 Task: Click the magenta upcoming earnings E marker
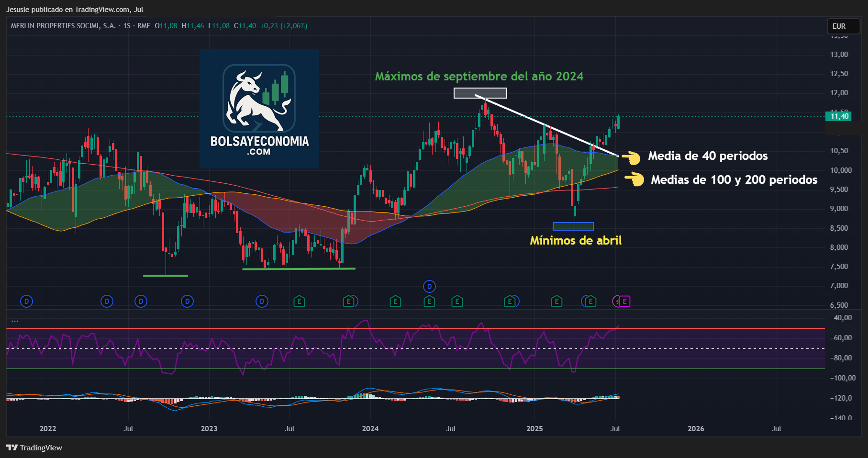tap(624, 302)
